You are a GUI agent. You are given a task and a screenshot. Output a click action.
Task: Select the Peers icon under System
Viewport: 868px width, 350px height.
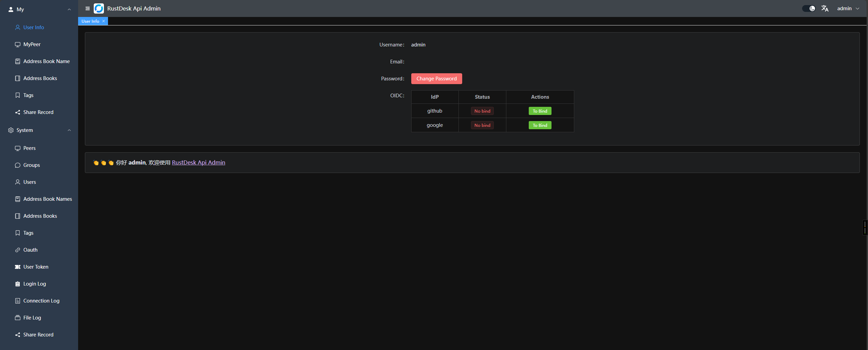click(17, 148)
